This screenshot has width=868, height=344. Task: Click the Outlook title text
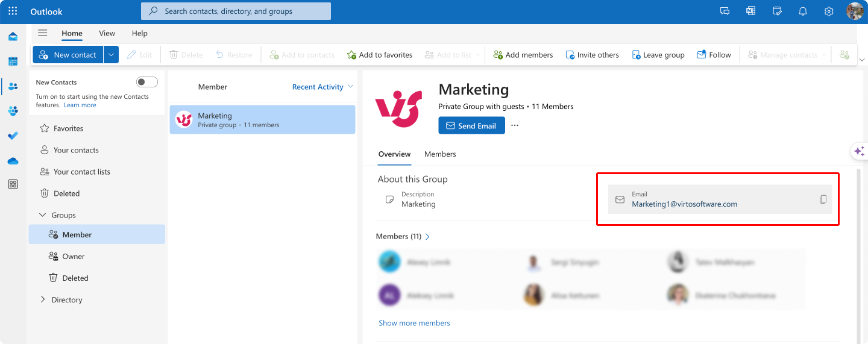click(x=46, y=11)
